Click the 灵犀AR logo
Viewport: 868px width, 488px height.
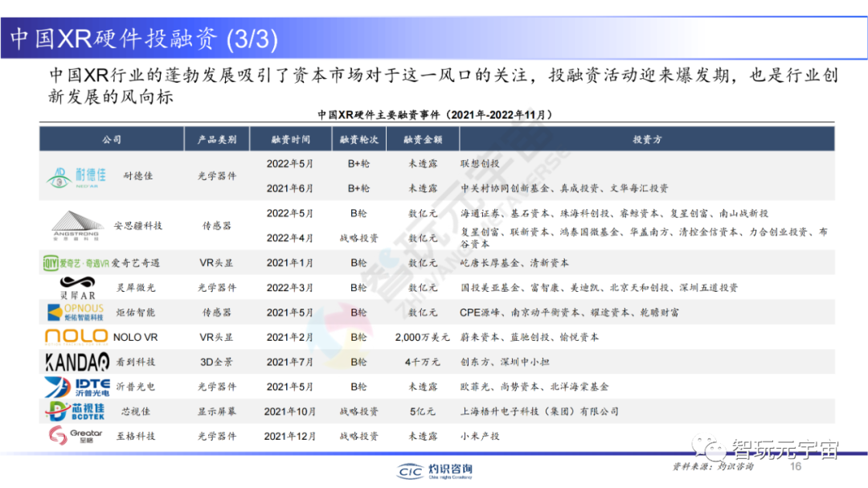[77, 288]
